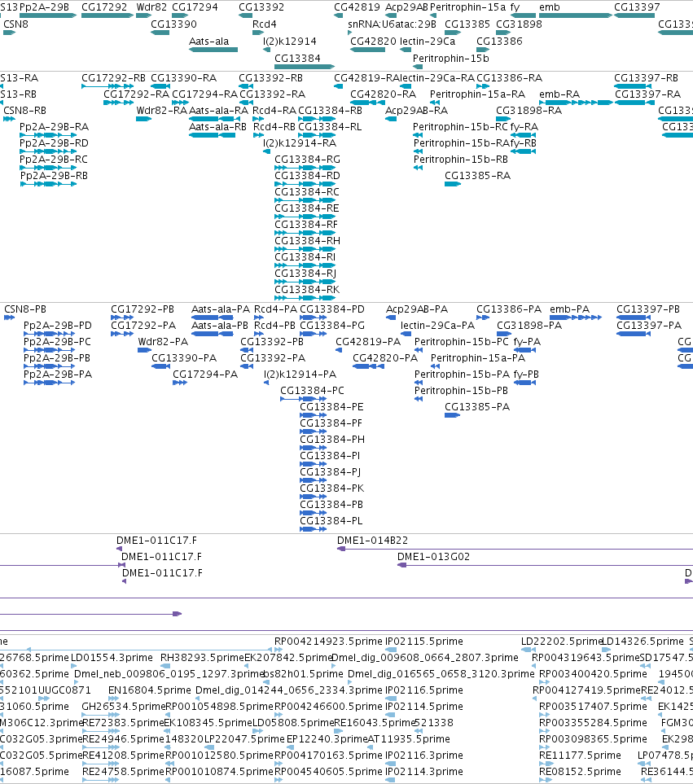Open transcript Wdr82-RA
Image resolution: width=693 pixels, height=784 pixels.
[x=161, y=111]
